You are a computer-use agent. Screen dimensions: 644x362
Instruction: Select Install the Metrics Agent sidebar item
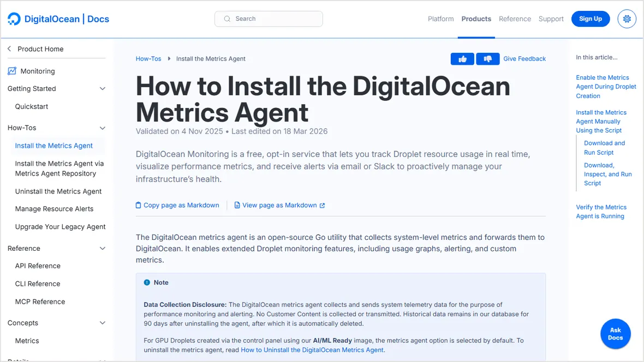[x=54, y=146]
